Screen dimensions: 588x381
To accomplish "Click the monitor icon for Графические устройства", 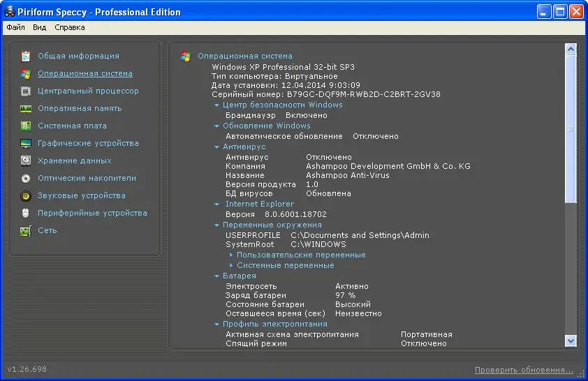I will point(26,144).
